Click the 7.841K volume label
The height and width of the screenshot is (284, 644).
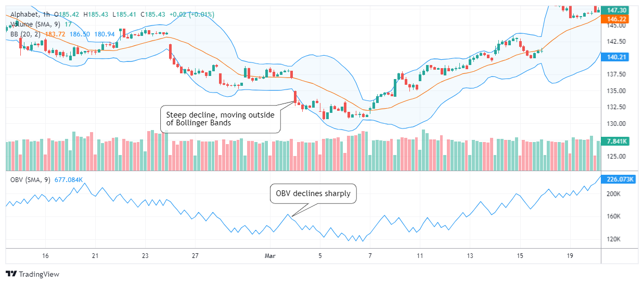click(615, 141)
